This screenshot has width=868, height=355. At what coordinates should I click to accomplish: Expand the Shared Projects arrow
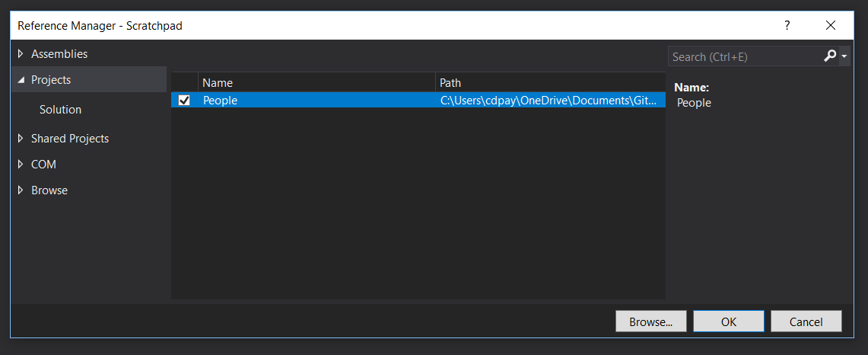21,138
